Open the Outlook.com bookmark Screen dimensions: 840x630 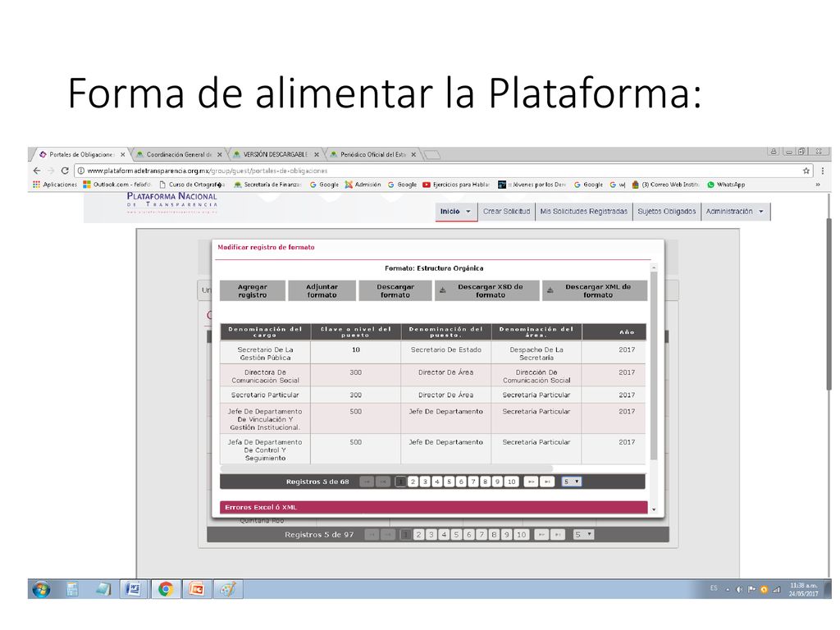116,185
